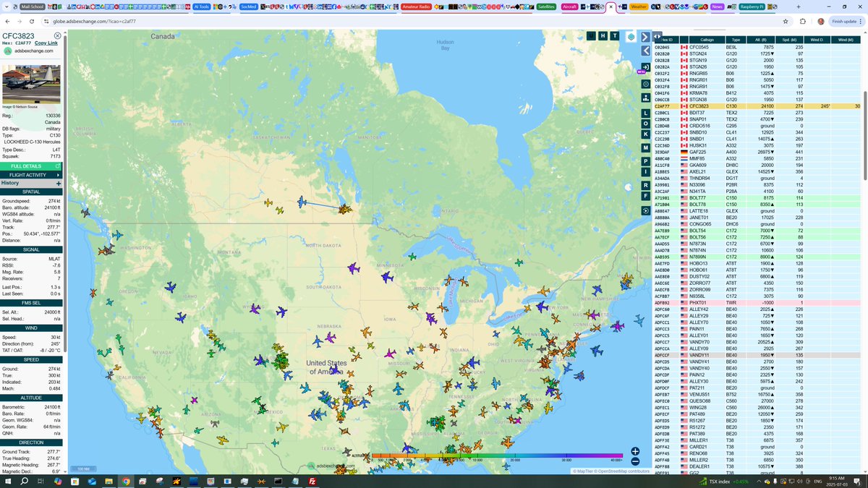Select the BOLT77 row in aircraft table
868x488 pixels.
(757, 198)
